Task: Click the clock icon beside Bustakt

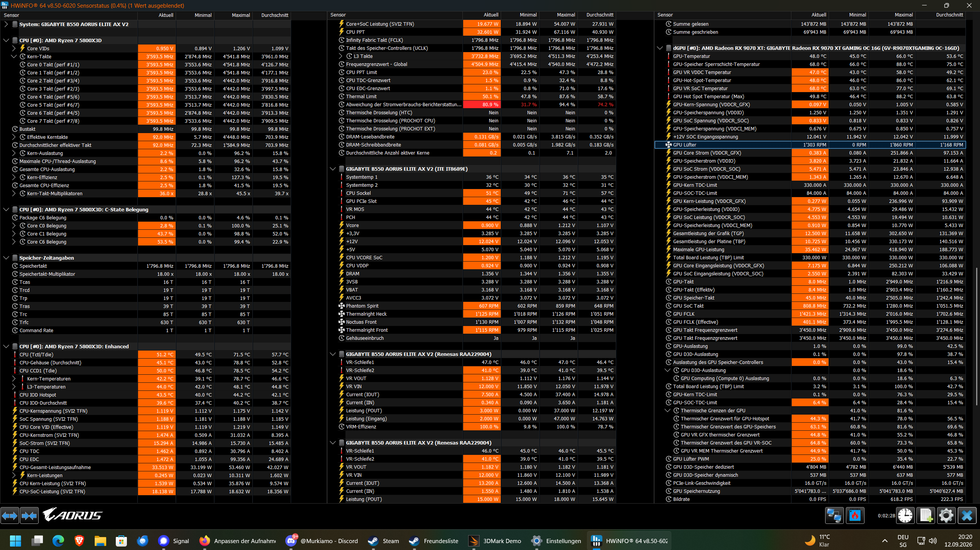Action: [x=15, y=129]
